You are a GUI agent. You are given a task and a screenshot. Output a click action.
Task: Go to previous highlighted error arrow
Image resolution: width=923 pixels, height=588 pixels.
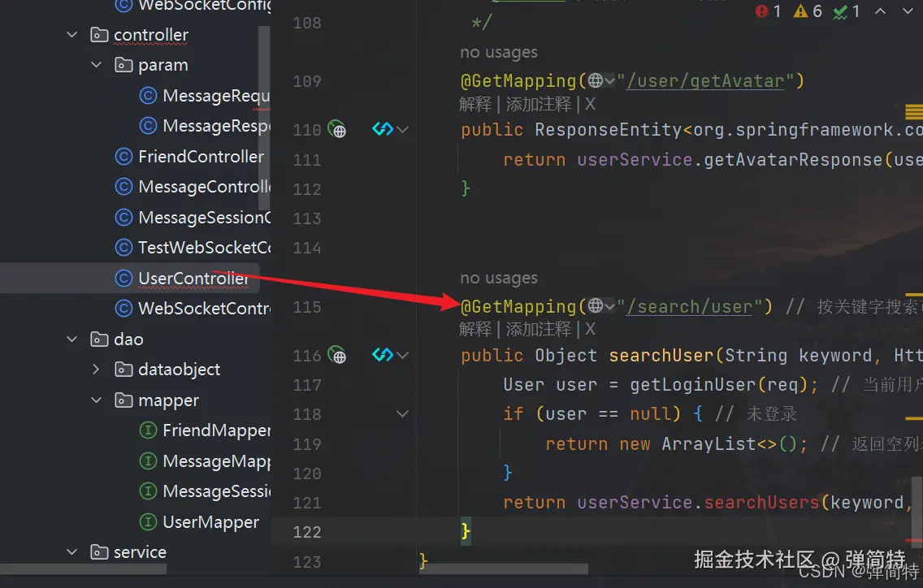coord(880,11)
